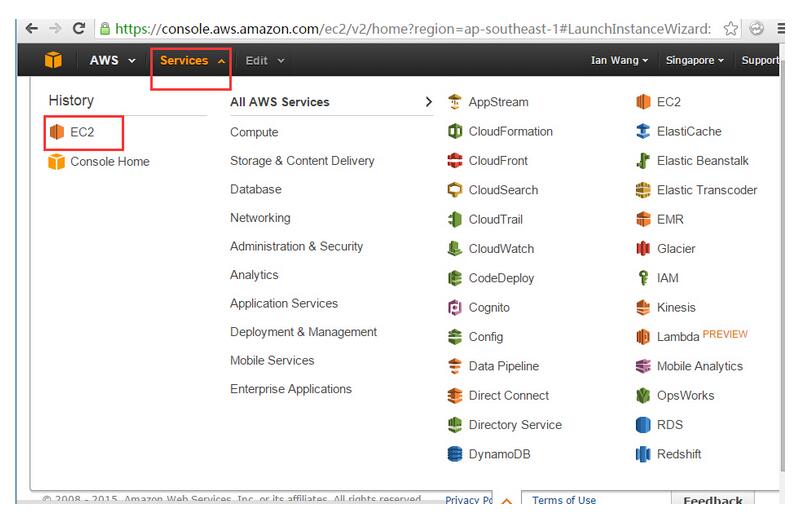
Task: Click the Cognito service icon
Action: pos(454,307)
